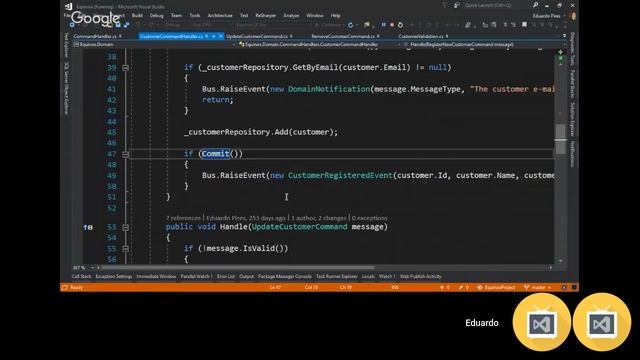Image resolution: width=640 pixels, height=360 pixels.
Task: Open the Analyze menu
Action: [x=291, y=16]
